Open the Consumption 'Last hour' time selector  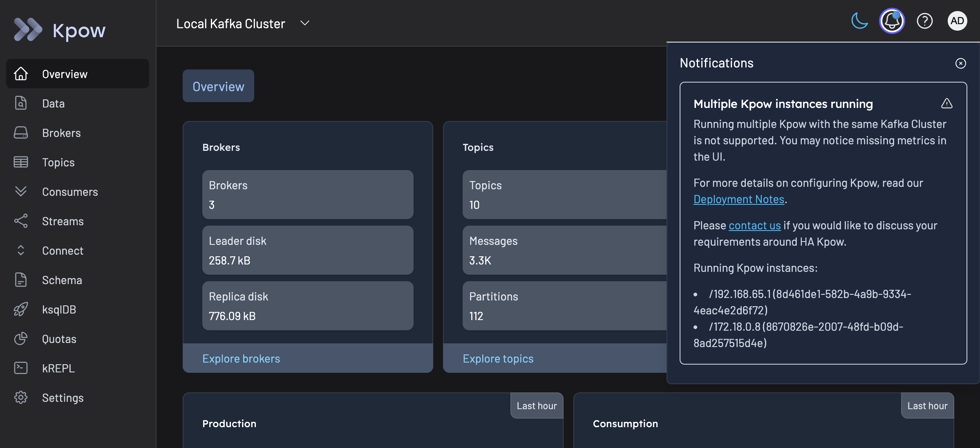pyautogui.click(x=927, y=405)
